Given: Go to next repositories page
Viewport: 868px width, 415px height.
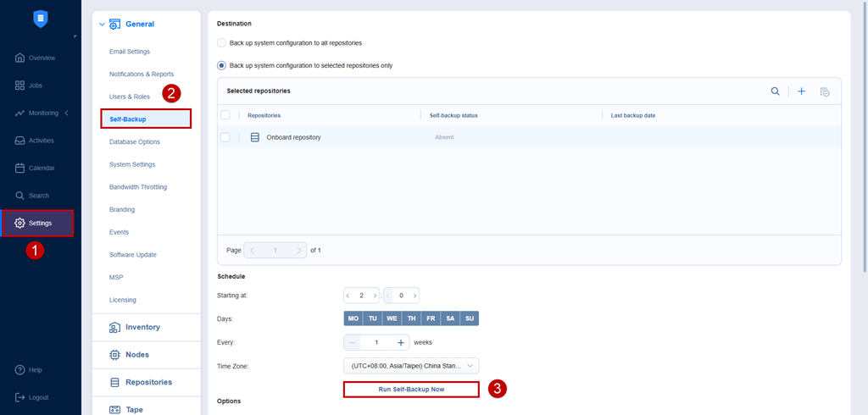Looking at the screenshot, I should click(x=299, y=250).
